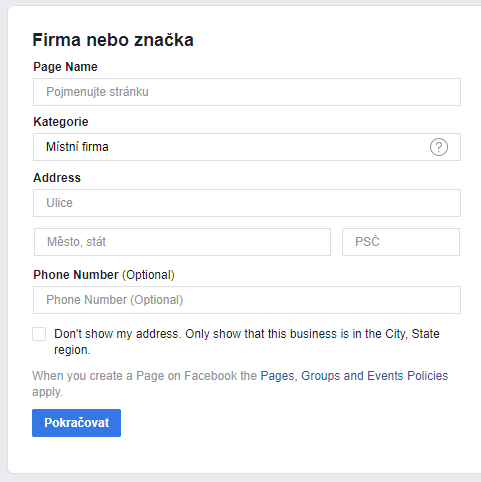Click the Kategorie label text
Image resolution: width=481 pixels, height=482 pixels.
tap(61, 122)
